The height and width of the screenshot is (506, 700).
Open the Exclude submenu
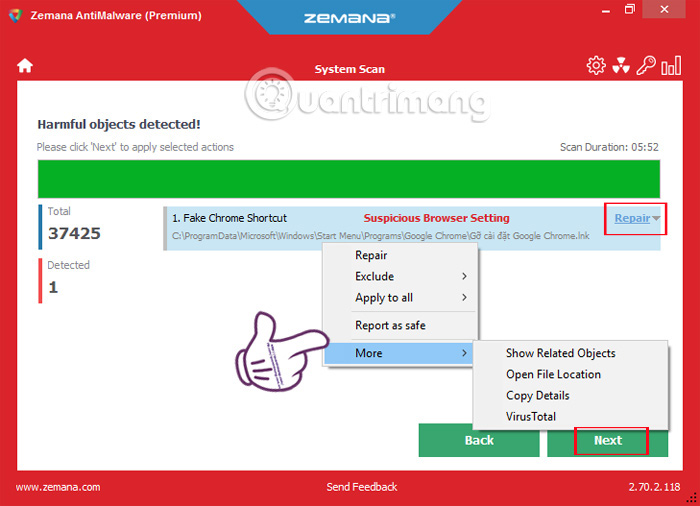[x=400, y=276]
